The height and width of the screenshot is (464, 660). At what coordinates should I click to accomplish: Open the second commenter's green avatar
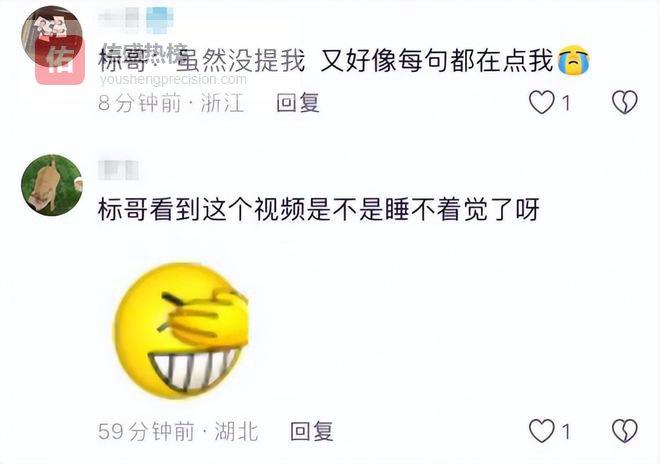click(x=52, y=185)
